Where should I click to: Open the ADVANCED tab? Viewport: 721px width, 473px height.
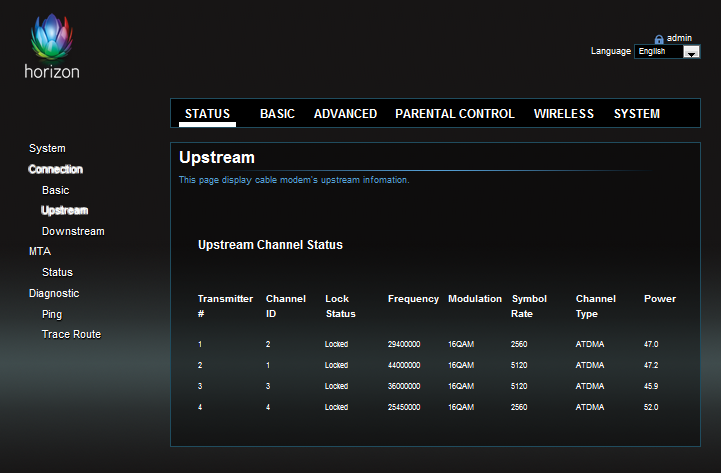coord(345,114)
